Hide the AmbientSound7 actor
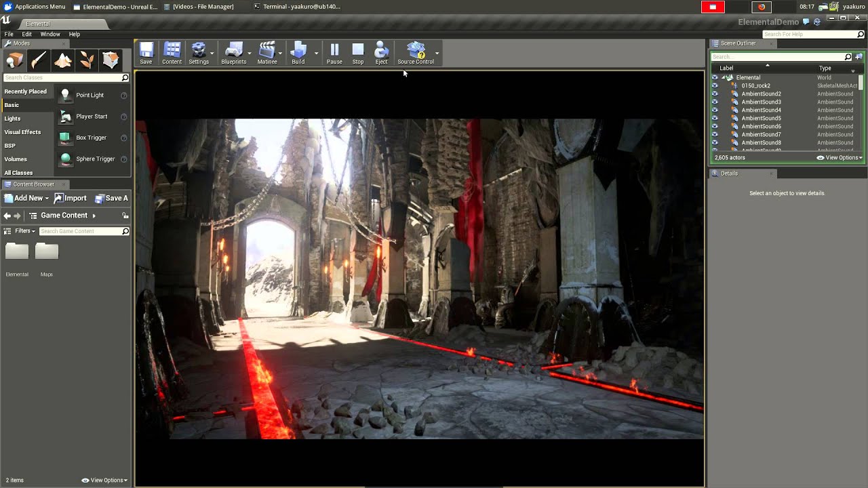868x488 pixels. (714, 134)
